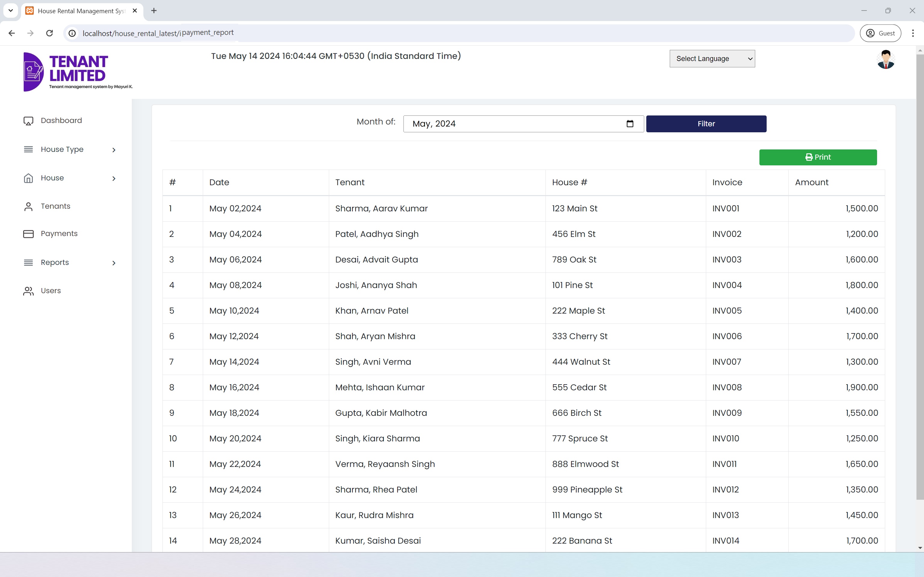The height and width of the screenshot is (577, 924).
Task: Click the scrollbar down arrow
Action: [920, 548]
